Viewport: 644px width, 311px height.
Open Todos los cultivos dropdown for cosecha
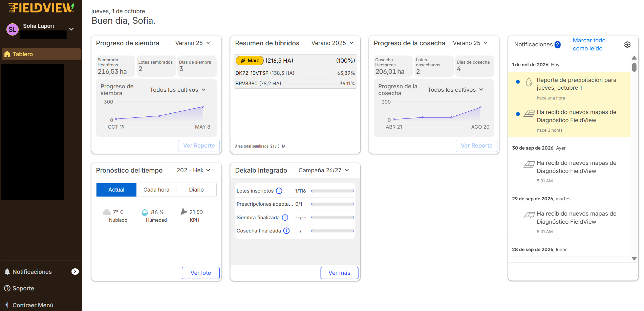click(x=455, y=90)
